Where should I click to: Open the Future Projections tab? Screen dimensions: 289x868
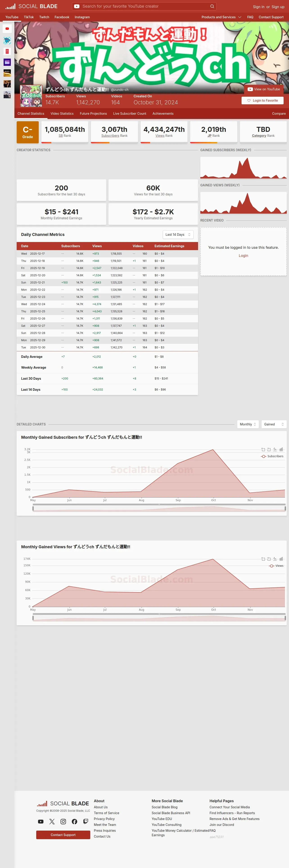(93, 114)
